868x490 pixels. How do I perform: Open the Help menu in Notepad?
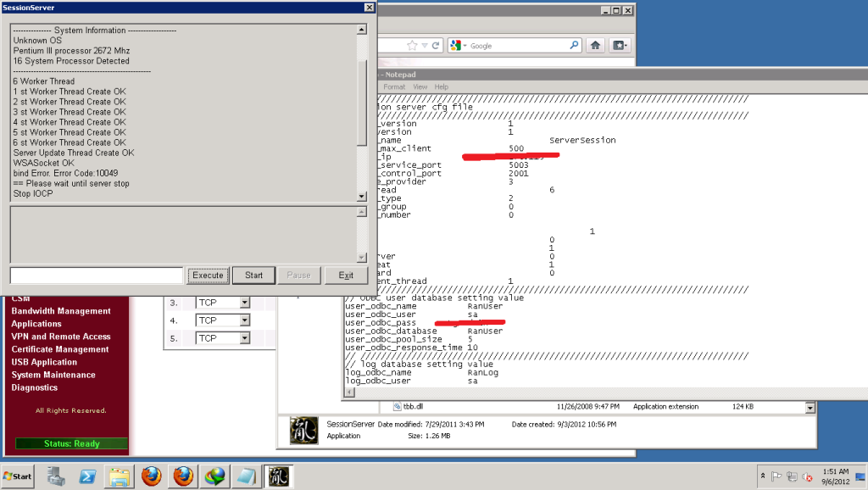tap(441, 87)
